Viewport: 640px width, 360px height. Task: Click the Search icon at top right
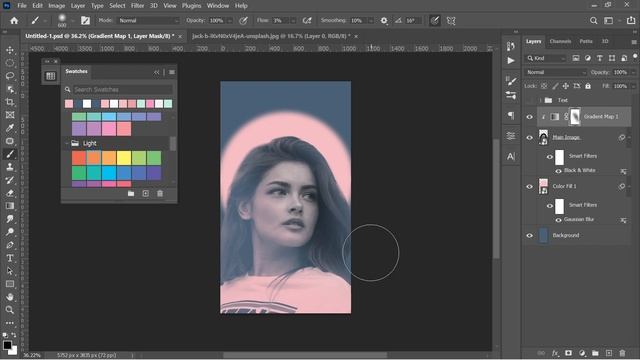pyautogui.click(x=593, y=20)
